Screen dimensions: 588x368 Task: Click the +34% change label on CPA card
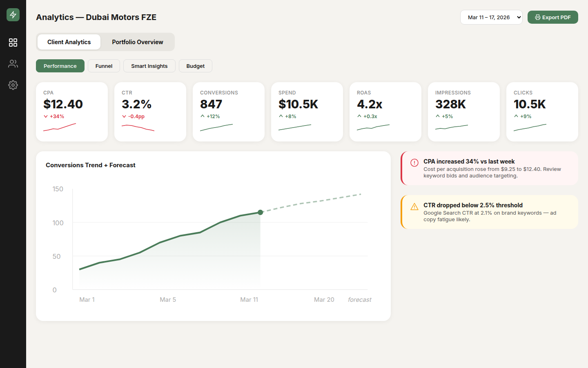(57, 117)
